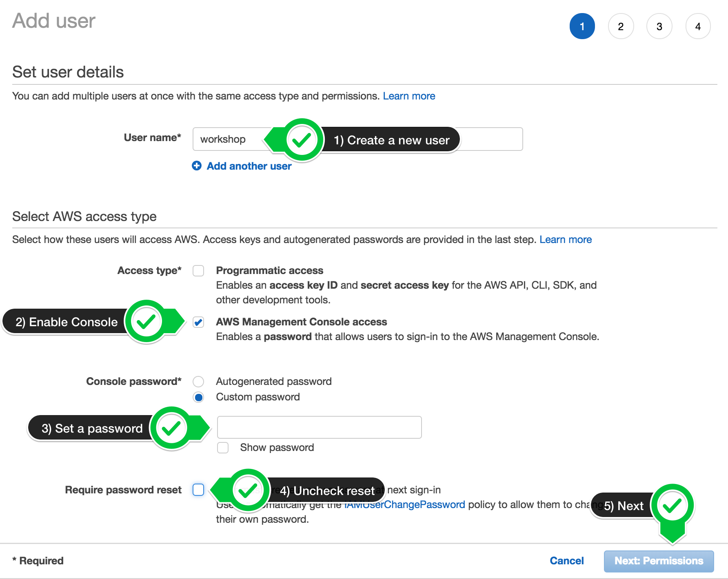Toggle Show password
The height and width of the screenshot is (579, 728).
coord(223,448)
